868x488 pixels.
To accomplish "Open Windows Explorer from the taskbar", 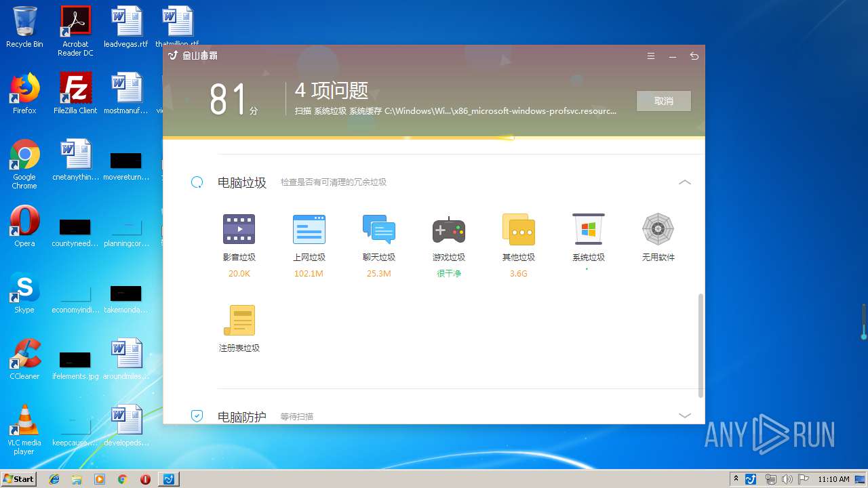I will [77, 479].
